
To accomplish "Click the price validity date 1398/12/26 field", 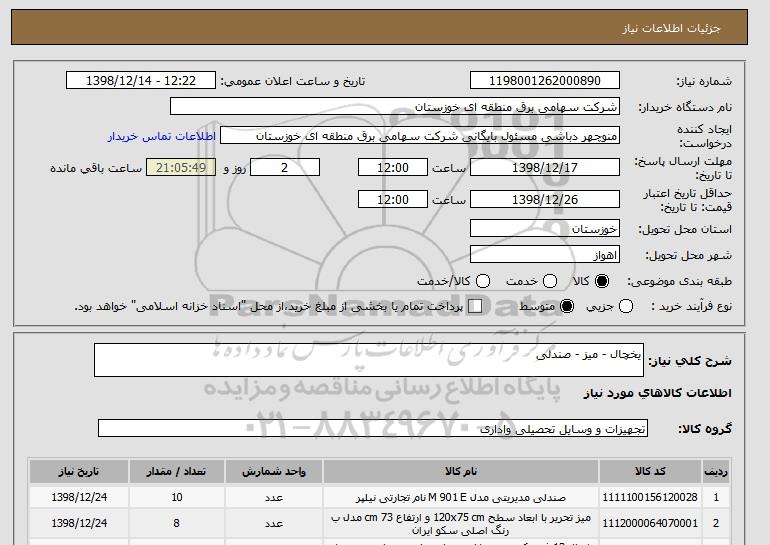I will (x=545, y=199).
